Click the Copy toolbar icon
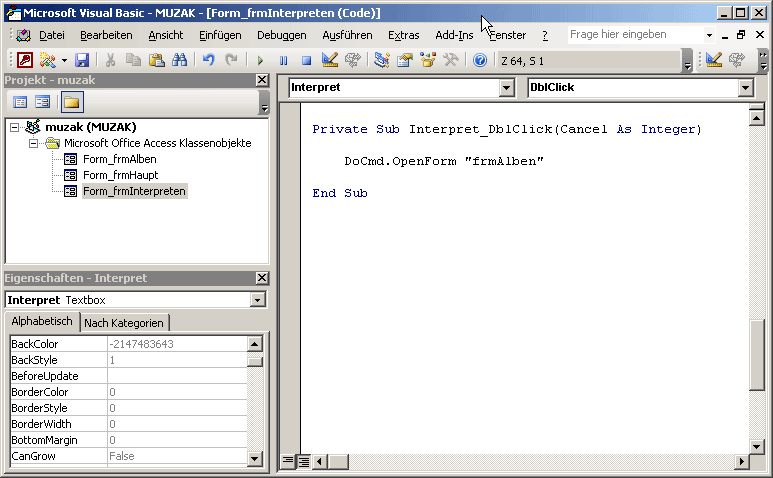Viewport: 773px width, 478px height. pyautogui.click(x=133, y=60)
